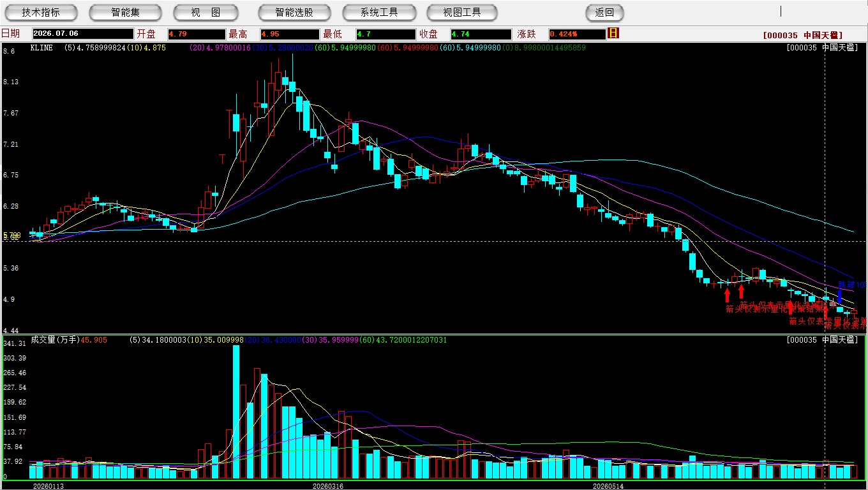This screenshot has width=868, height=490.
Task: Click the 20260514 date marker on axis
Action: pos(608,486)
